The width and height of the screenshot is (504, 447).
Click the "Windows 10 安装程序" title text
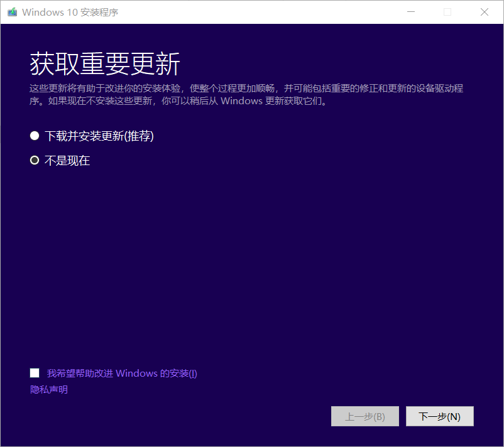tap(70, 12)
